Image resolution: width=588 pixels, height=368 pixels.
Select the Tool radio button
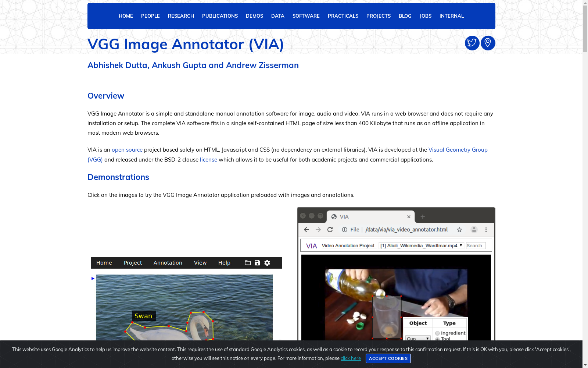coord(437,340)
